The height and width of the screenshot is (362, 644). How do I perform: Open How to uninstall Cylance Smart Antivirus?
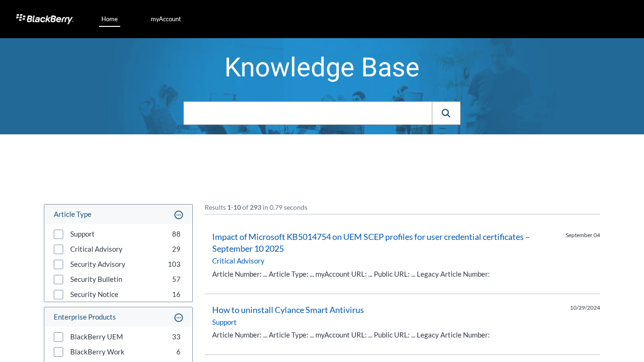(x=288, y=310)
